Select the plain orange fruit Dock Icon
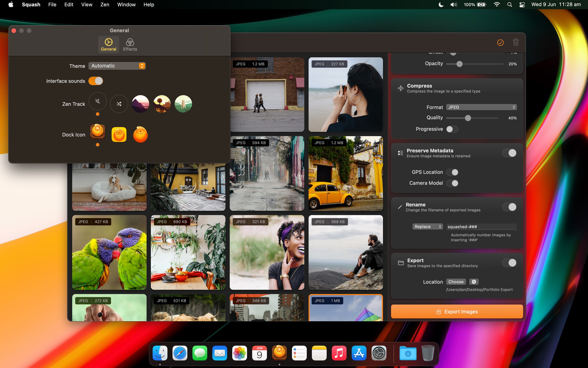 (140, 134)
